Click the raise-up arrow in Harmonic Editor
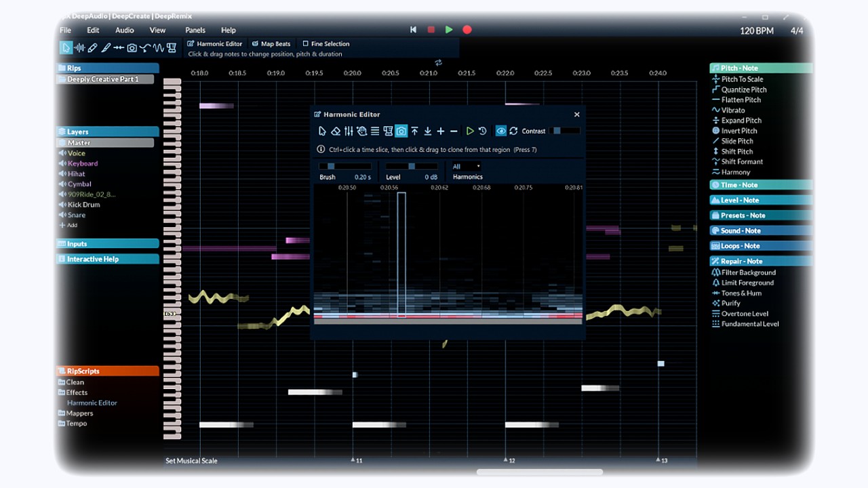Viewport: 868px width, 488px height. point(414,131)
